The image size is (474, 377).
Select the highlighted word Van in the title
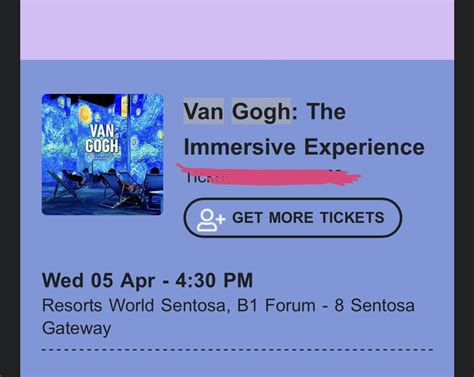click(204, 111)
